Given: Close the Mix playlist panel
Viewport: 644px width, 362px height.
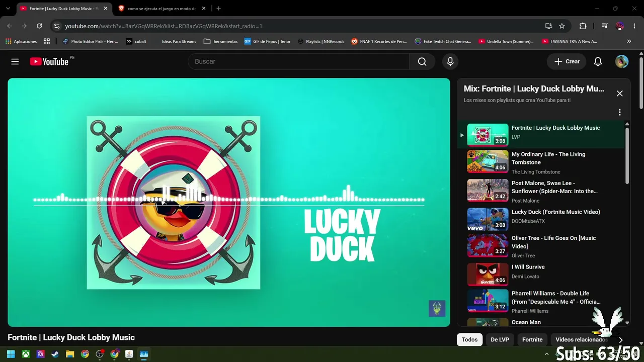Looking at the screenshot, I should (620, 94).
